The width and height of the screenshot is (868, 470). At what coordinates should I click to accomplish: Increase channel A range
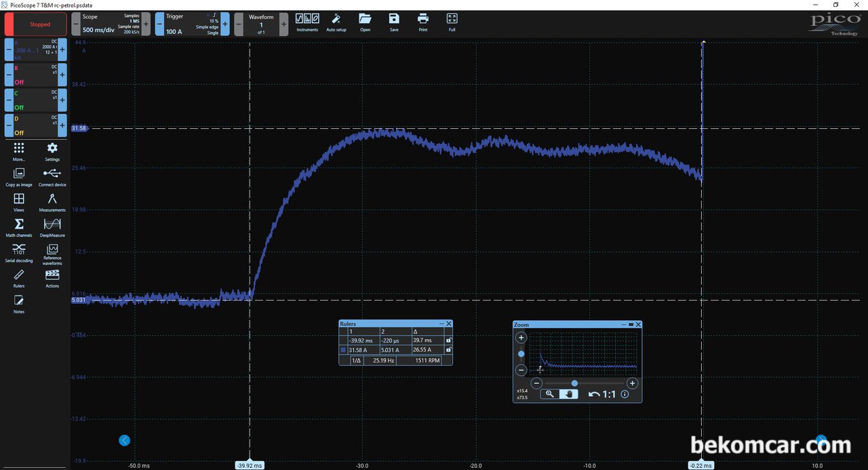click(62, 50)
